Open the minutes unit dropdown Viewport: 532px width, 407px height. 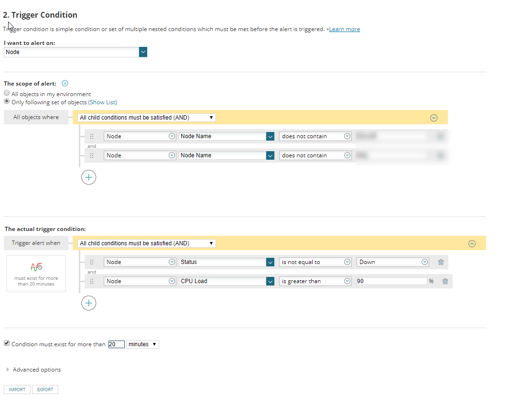pos(142,344)
